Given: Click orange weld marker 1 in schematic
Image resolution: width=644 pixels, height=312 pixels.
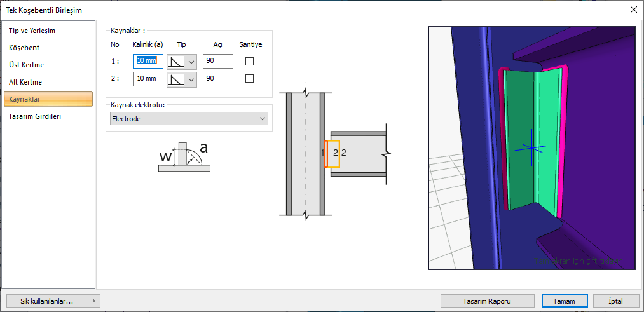Looking at the screenshot, I should pos(325,154).
